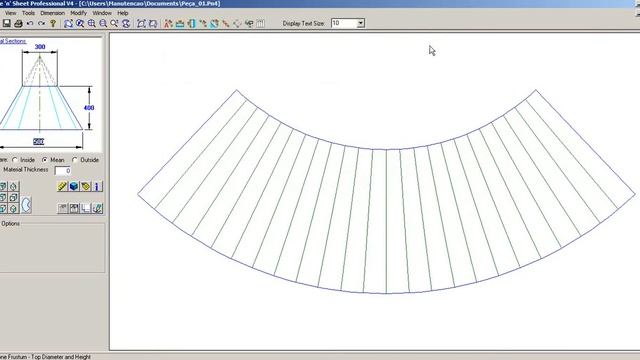Image resolution: width=640 pixels, height=360 pixels.
Task: Print the pattern using the printer icon
Action: [x=18, y=23]
